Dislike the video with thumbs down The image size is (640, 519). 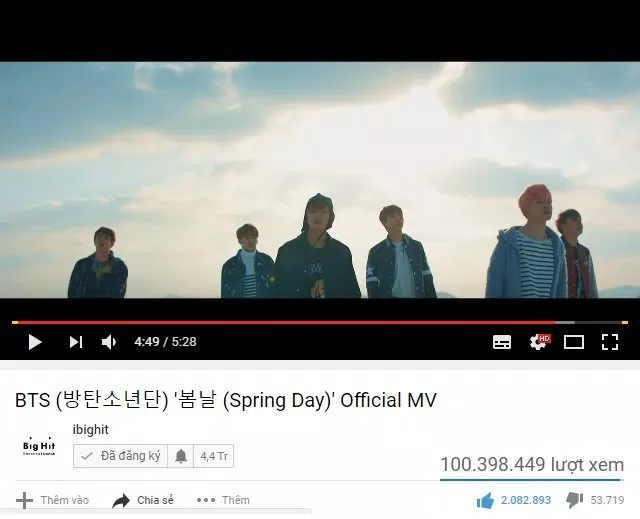tap(574, 500)
